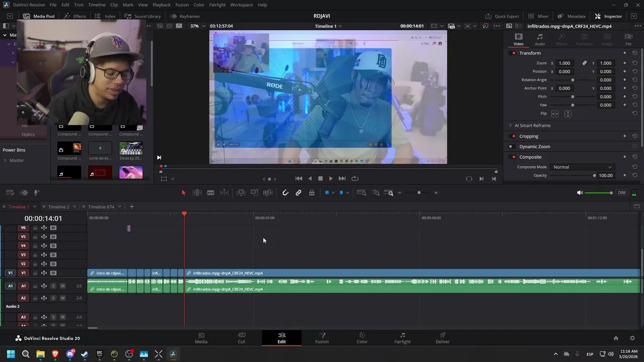Open the Flag color dropdown arrow
This screenshot has width=644, height=362.
pos(333,193)
